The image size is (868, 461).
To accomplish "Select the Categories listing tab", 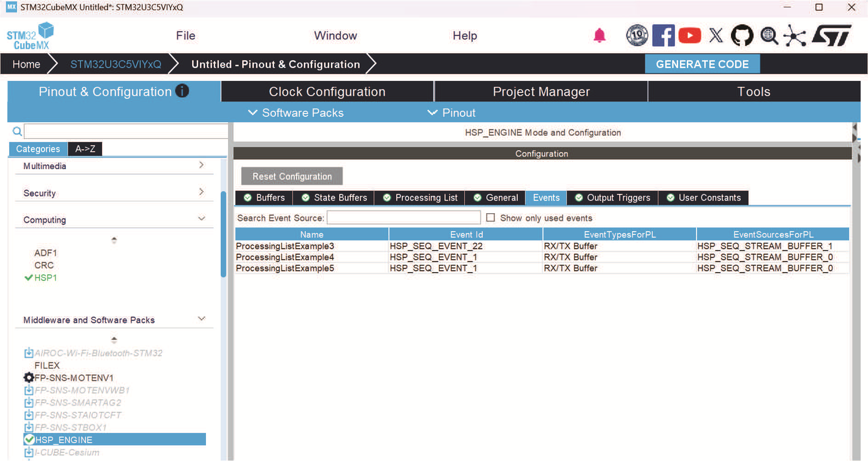I will tap(38, 149).
